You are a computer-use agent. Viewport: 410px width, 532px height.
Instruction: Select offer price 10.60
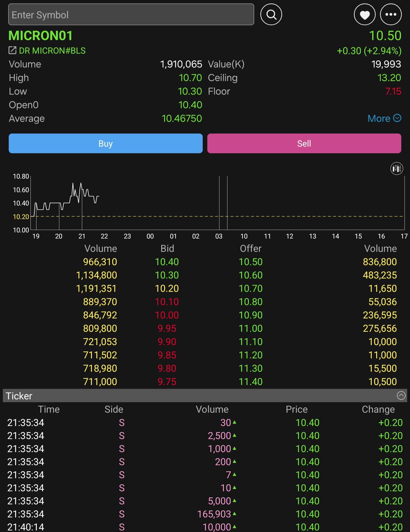pyautogui.click(x=250, y=275)
